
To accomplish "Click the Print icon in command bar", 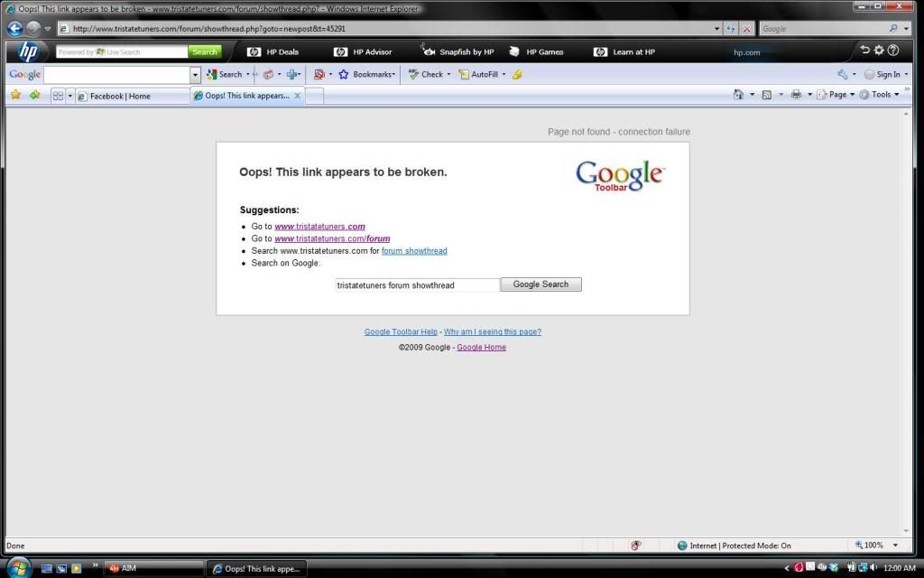I will (x=795, y=95).
